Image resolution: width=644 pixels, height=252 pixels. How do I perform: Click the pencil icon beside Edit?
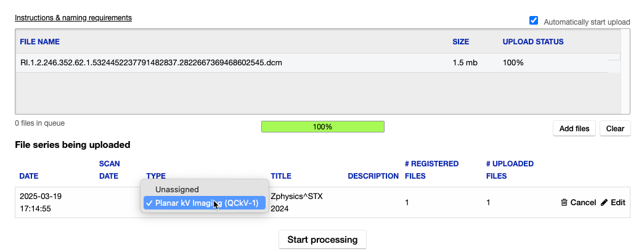[604, 203]
